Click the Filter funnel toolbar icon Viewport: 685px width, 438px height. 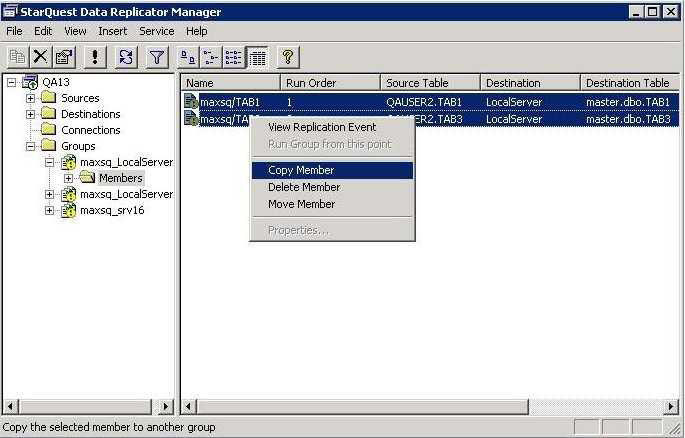(x=157, y=58)
